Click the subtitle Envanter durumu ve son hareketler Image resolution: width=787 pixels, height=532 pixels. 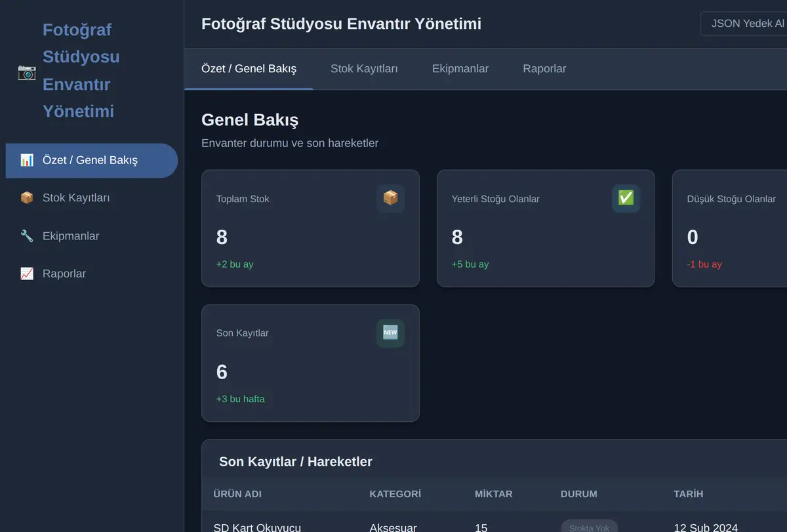290,143
